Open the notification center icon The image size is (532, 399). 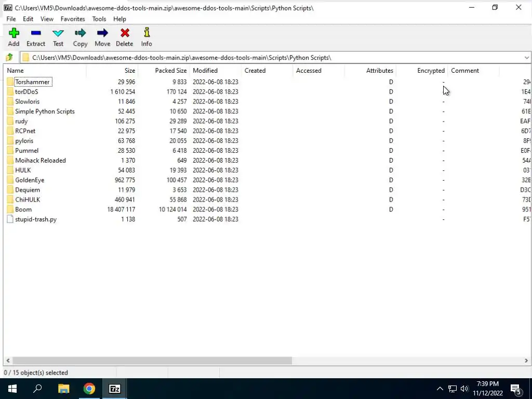tap(516, 389)
